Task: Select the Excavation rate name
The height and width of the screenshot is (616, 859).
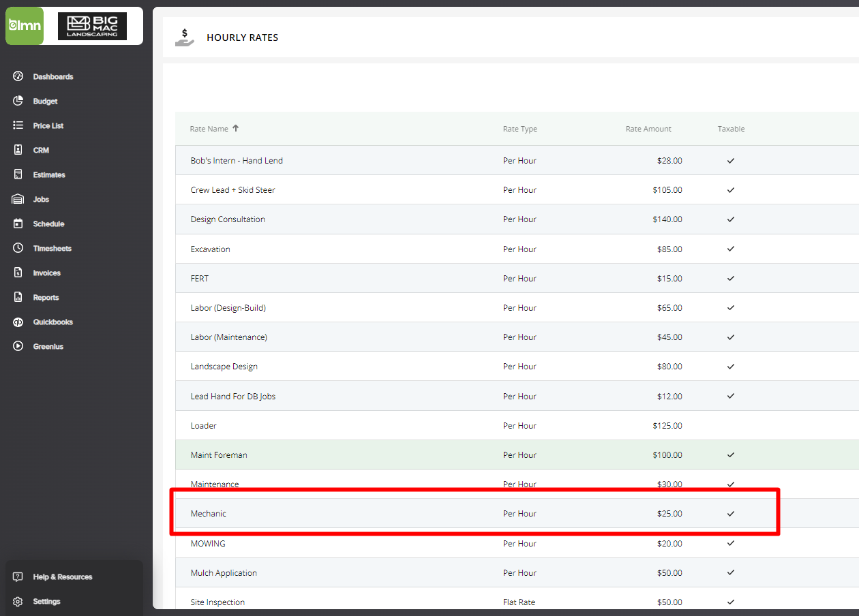Action: 211,249
